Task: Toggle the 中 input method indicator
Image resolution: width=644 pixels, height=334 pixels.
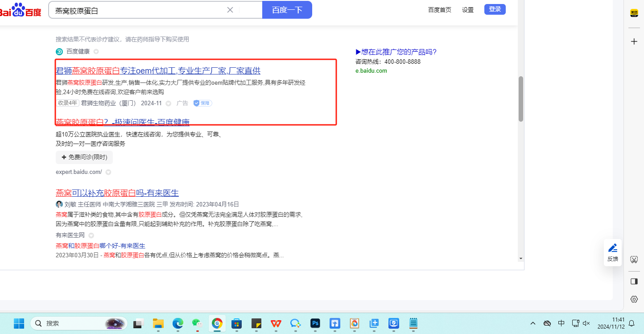Action: coord(561,323)
